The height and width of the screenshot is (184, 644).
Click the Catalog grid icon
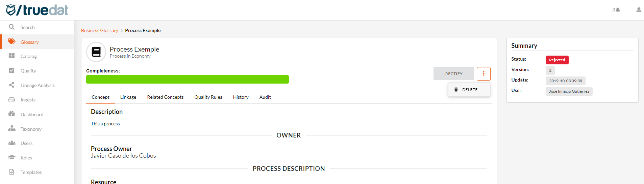coord(11,56)
